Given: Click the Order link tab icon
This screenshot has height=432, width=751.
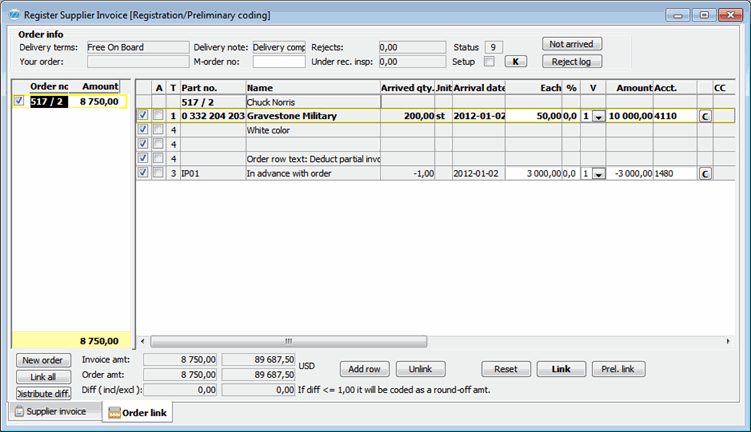Looking at the screenshot, I should pyautogui.click(x=113, y=412).
